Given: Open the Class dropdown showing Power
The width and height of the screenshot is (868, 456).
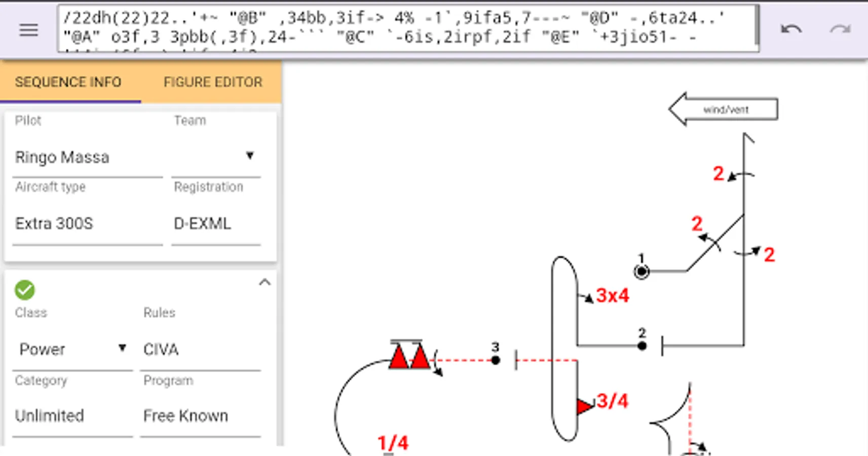Looking at the screenshot, I should 72,349.
